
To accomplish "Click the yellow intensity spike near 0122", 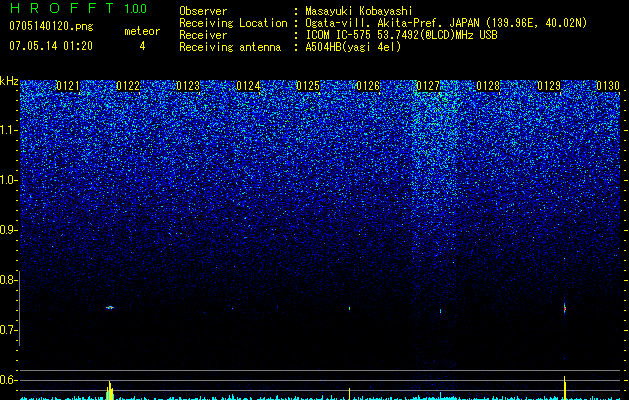I will click(110, 390).
